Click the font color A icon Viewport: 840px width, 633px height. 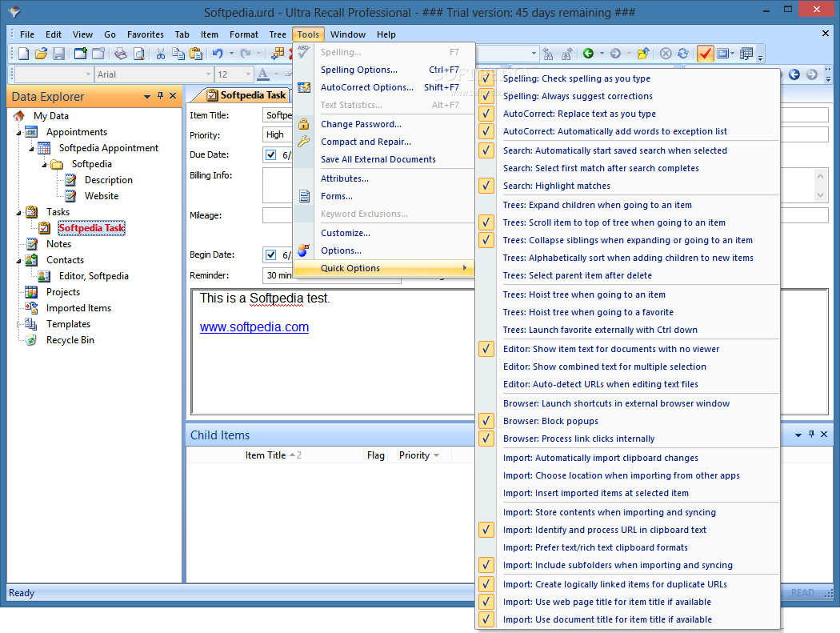(x=263, y=74)
